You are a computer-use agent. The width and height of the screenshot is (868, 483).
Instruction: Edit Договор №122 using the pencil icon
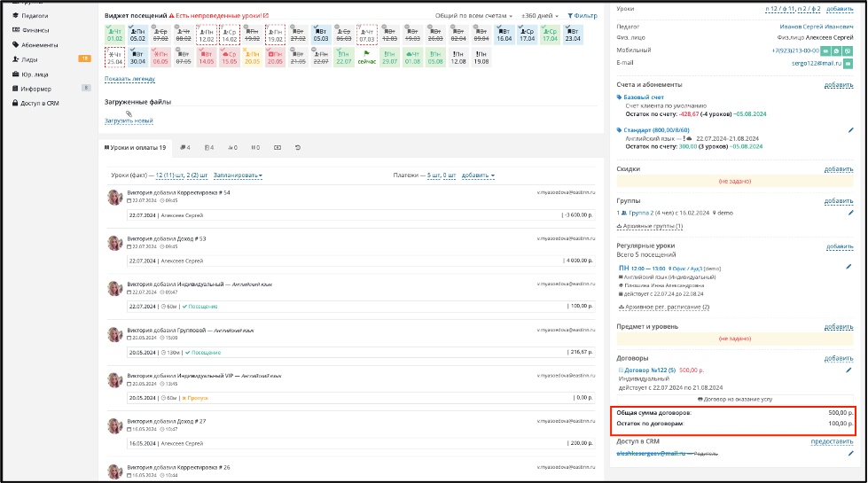(x=848, y=370)
